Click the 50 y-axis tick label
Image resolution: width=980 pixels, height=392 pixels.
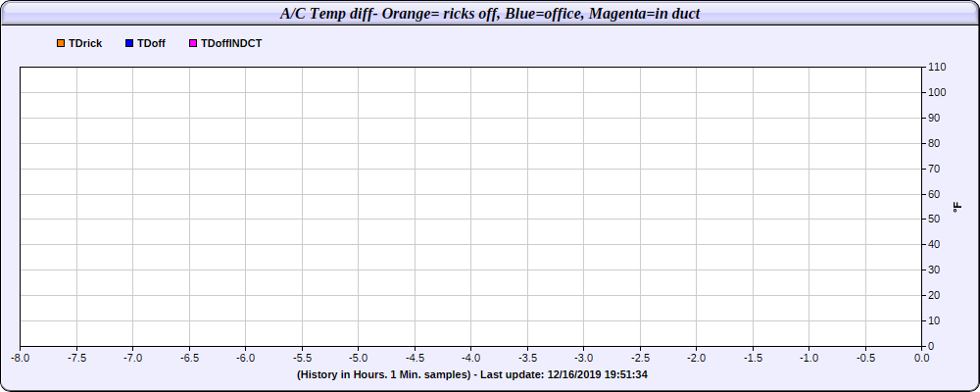tap(934, 219)
